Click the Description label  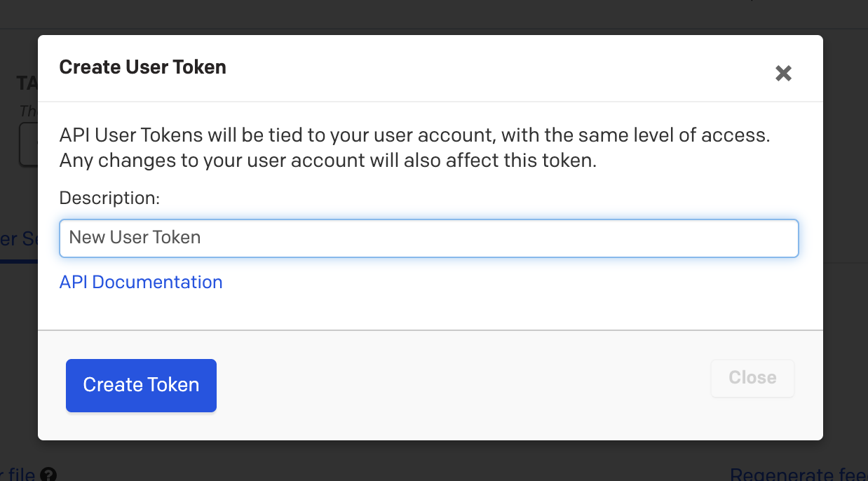pyautogui.click(x=109, y=198)
